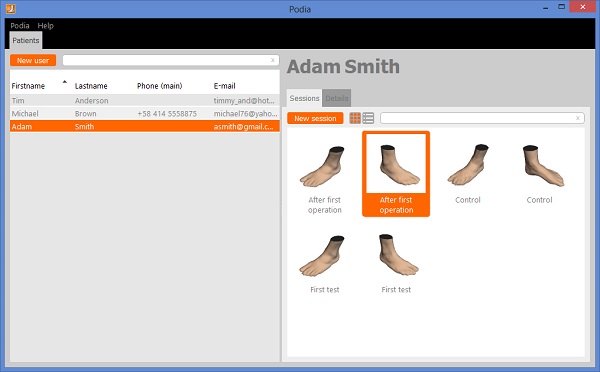Select patient Tim Anderson row
The width and height of the screenshot is (600, 372).
click(145, 101)
